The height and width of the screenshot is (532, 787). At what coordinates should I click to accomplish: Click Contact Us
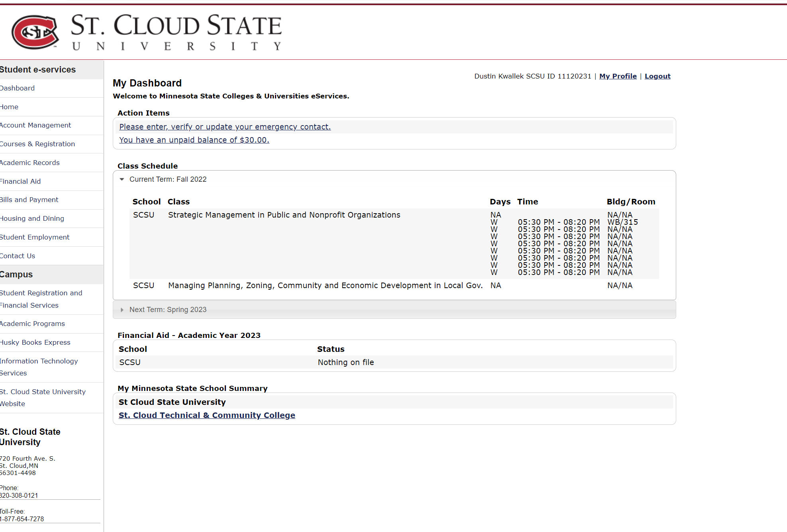click(18, 256)
